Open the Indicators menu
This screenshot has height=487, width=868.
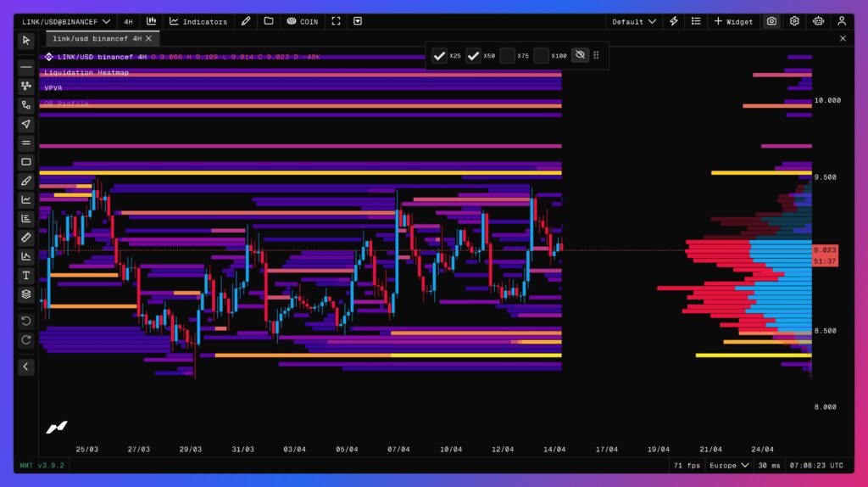(x=198, y=21)
